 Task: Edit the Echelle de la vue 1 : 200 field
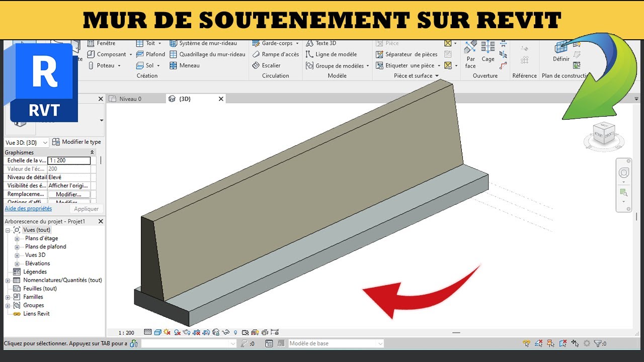click(x=69, y=160)
